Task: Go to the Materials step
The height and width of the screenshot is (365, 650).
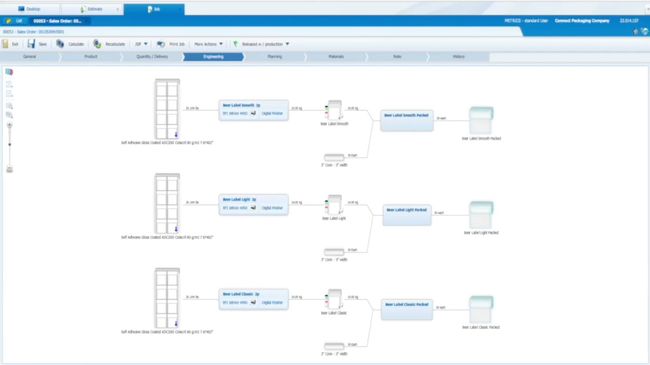Action: [x=336, y=56]
